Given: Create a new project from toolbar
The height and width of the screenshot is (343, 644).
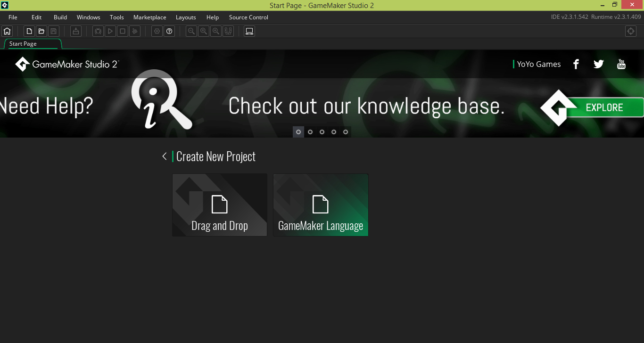Looking at the screenshot, I should tap(29, 32).
